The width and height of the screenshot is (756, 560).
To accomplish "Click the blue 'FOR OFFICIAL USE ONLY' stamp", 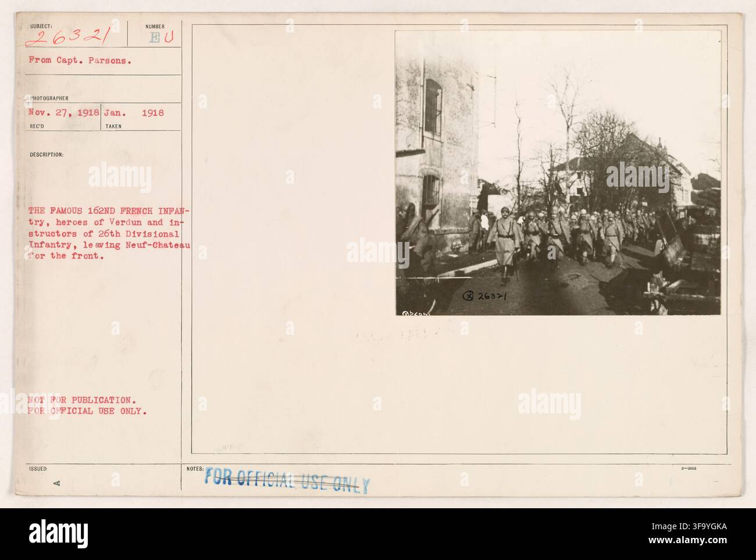I will pyautogui.click(x=287, y=482).
